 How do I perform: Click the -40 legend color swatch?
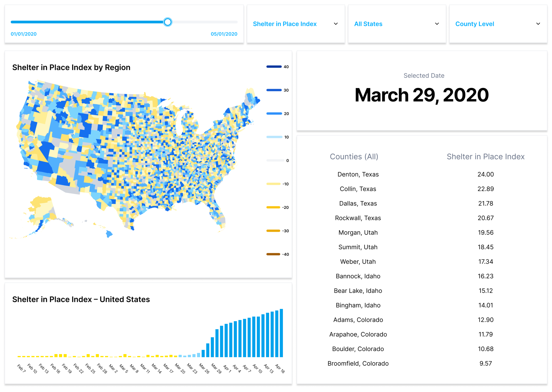click(273, 254)
